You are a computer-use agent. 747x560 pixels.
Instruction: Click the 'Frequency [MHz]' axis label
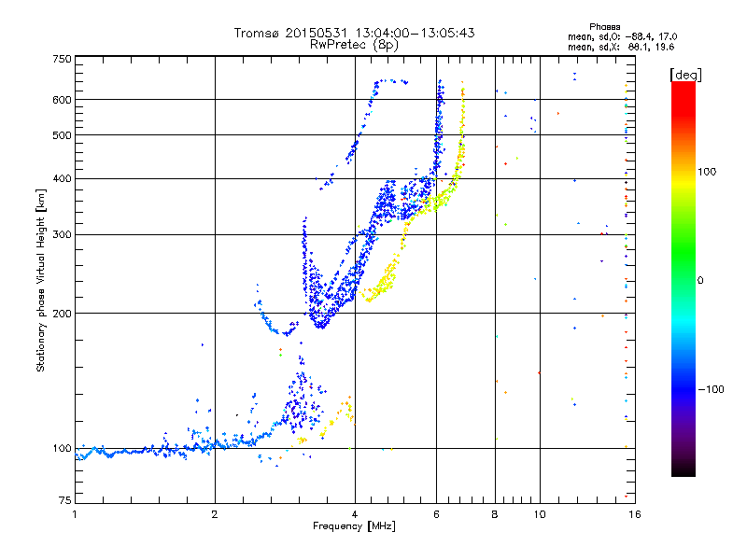pyautogui.click(x=354, y=526)
